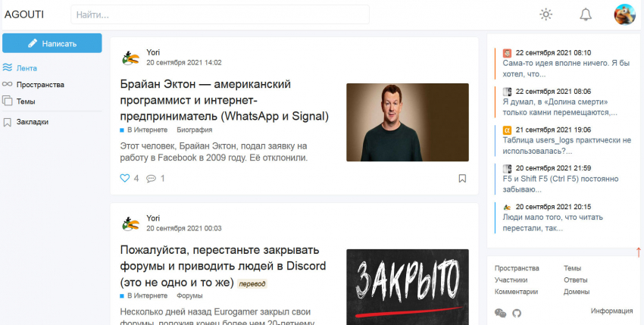Focus the Найти search field
Screen dimensions: 644x325
coord(220,15)
